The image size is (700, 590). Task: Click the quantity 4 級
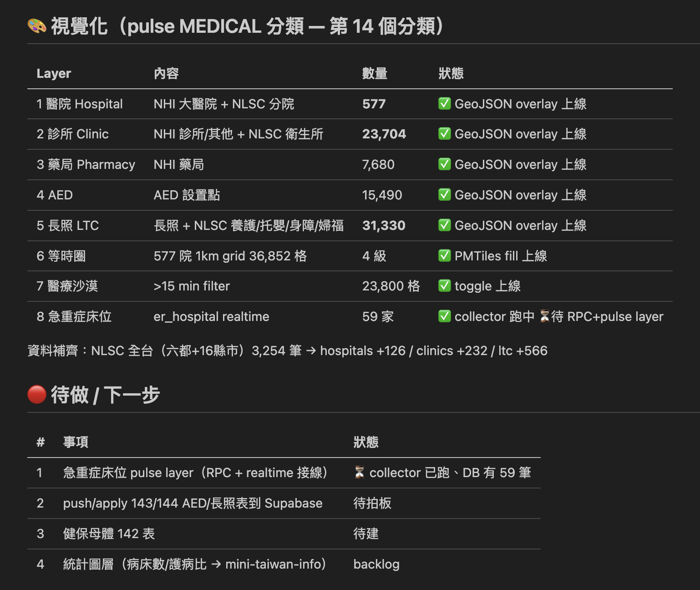point(374,256)
